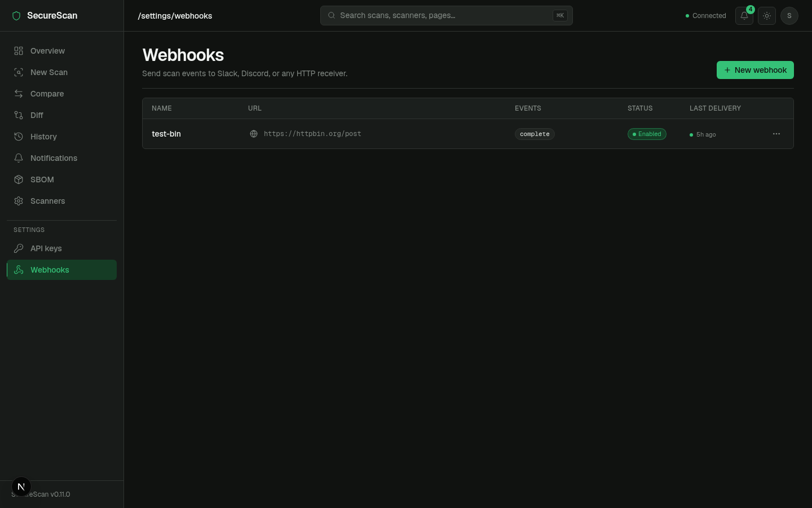Click the LAST DELIVERY column header

715,108
